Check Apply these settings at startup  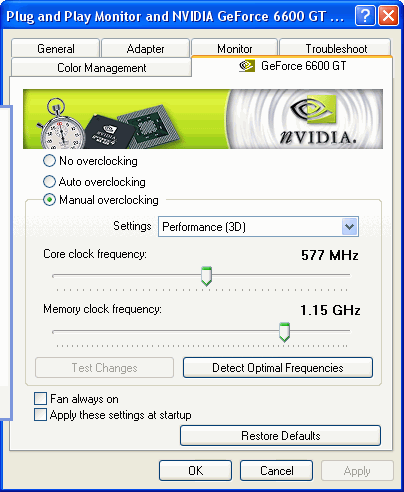tap(40, 415)
